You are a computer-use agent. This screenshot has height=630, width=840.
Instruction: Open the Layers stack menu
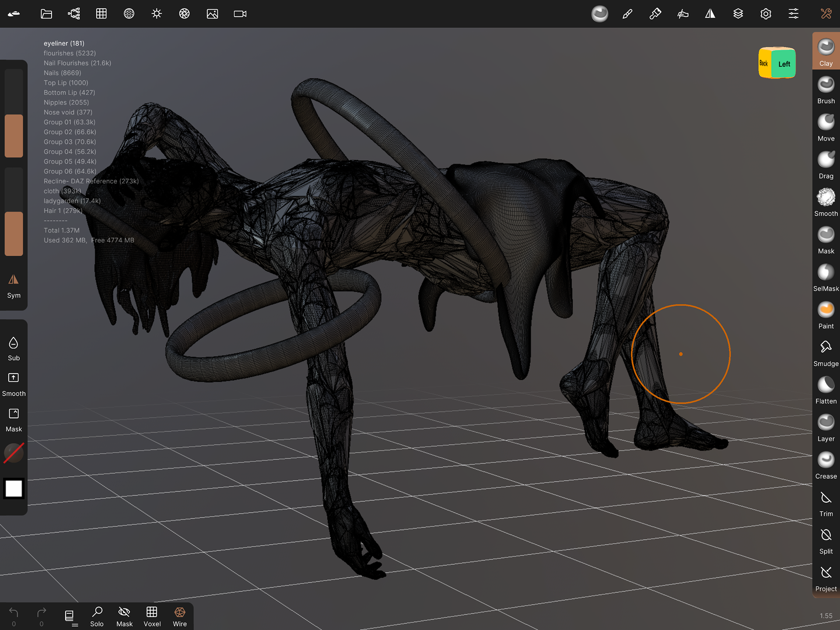[738, 14]
